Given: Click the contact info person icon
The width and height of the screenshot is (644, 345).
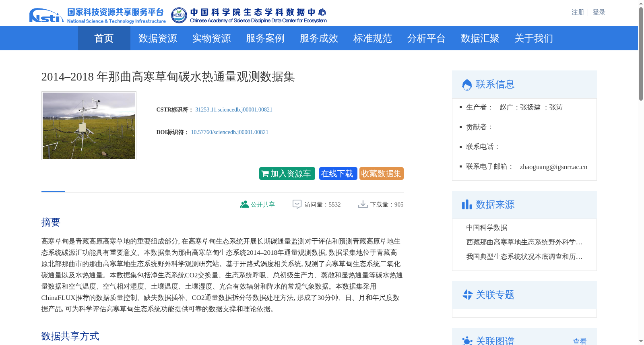Looking at the screenshot, I should click(x=467, y=85).
